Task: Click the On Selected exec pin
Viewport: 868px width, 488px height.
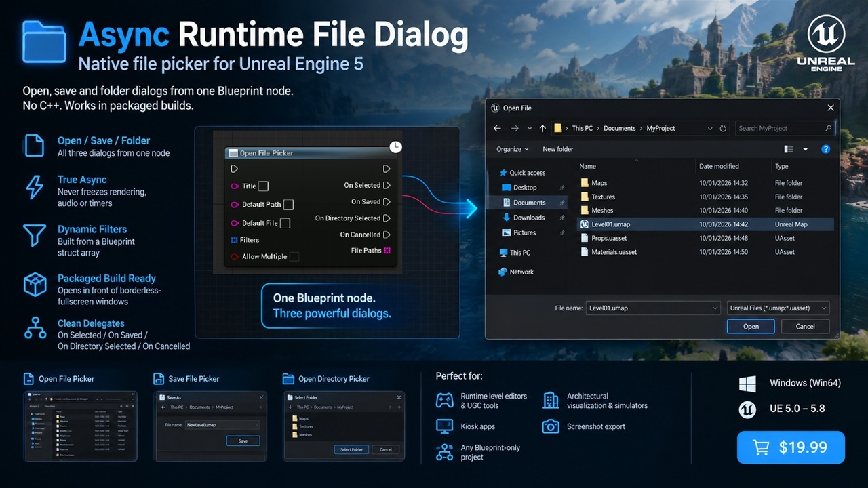Action: (387, 185)
